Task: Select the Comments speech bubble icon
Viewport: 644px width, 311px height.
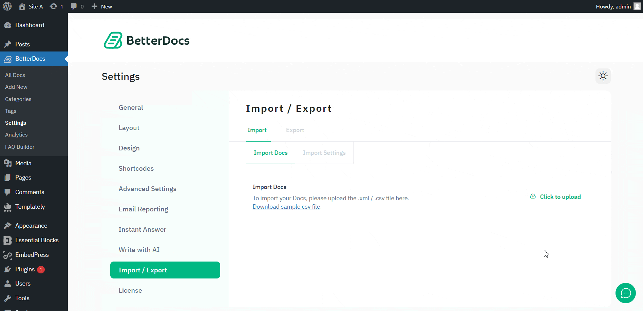Action: (8, 192)
